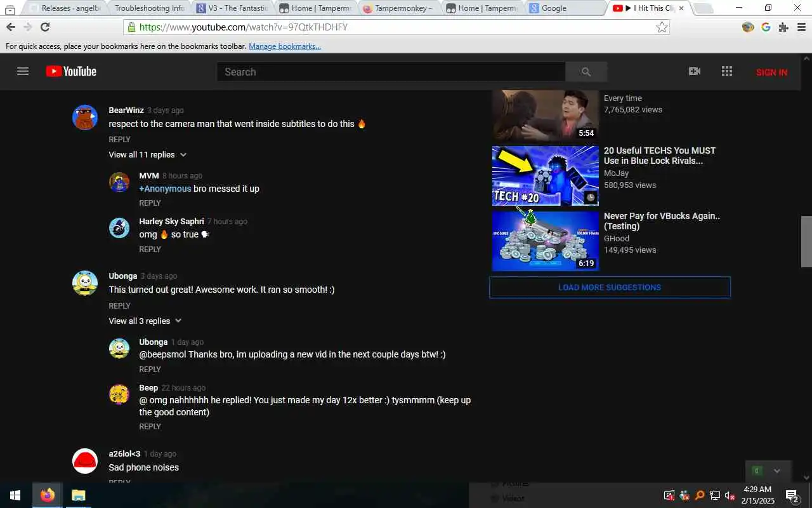Click BearWinz's profile avatar
The width and height of the screenshot is (812, 508).
[85, 117]
